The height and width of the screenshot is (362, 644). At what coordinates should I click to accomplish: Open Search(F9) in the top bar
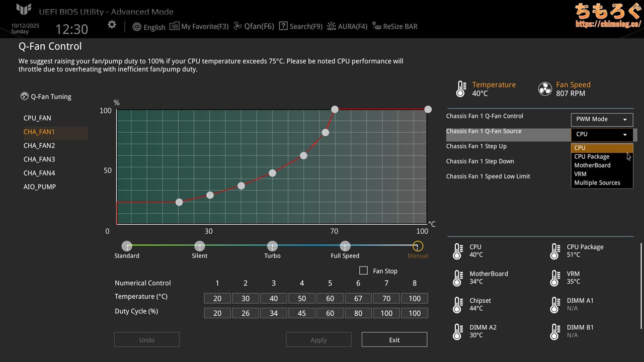pos(283,26)
